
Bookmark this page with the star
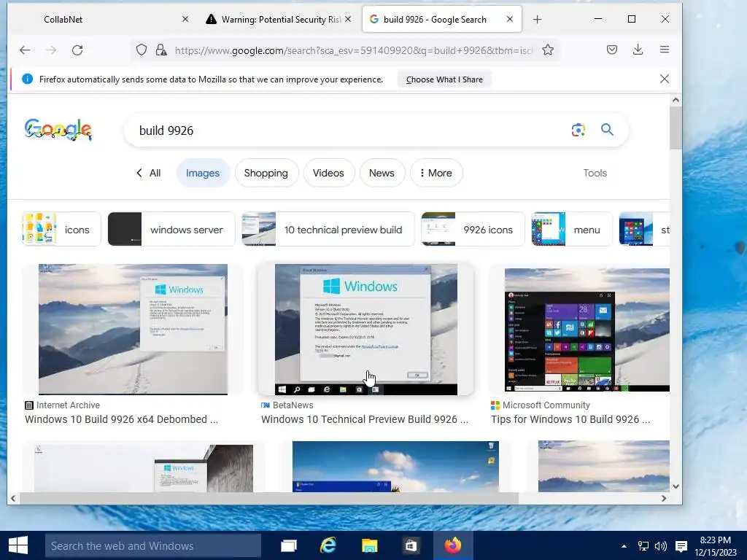pos(548,50)
